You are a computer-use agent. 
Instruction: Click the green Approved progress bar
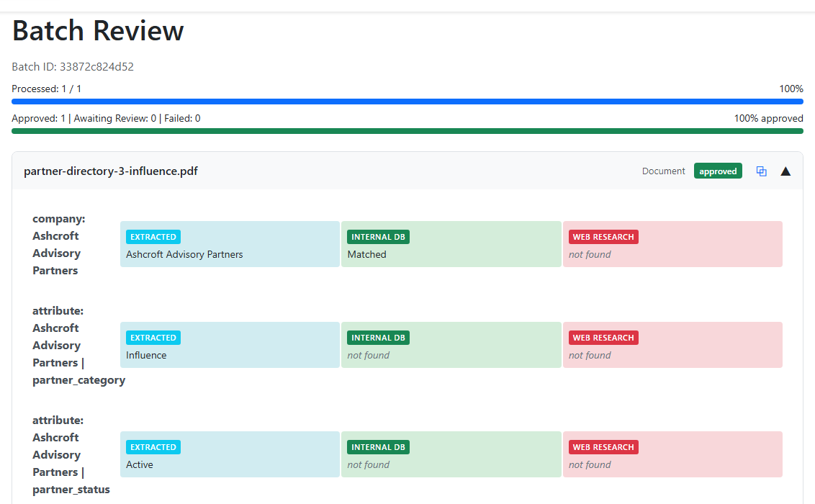(407, 131)
